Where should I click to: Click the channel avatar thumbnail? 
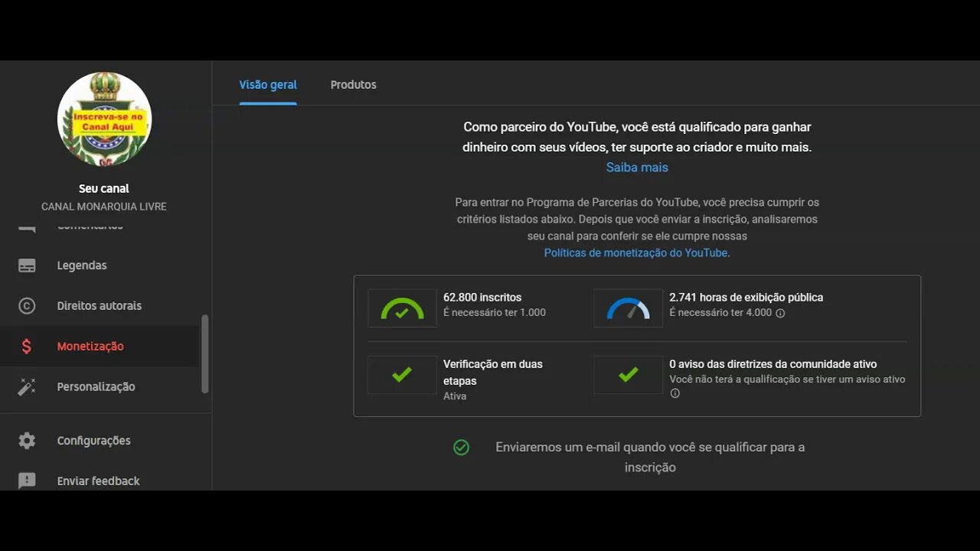(104, 119)
